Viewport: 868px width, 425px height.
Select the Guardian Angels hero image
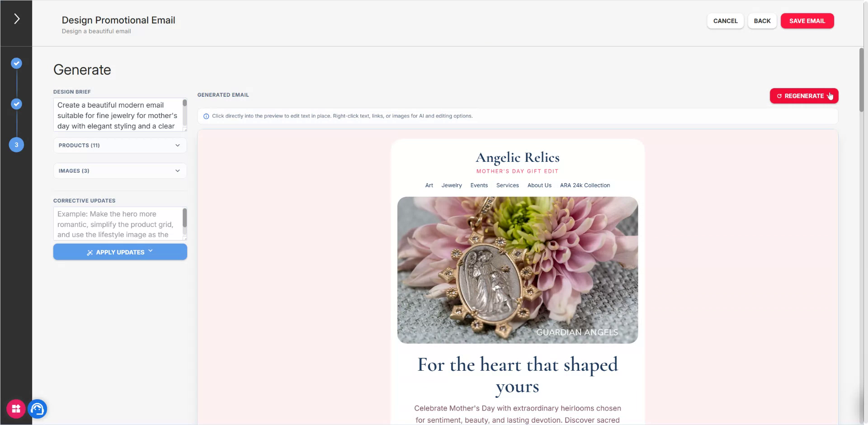pos(517,270)
